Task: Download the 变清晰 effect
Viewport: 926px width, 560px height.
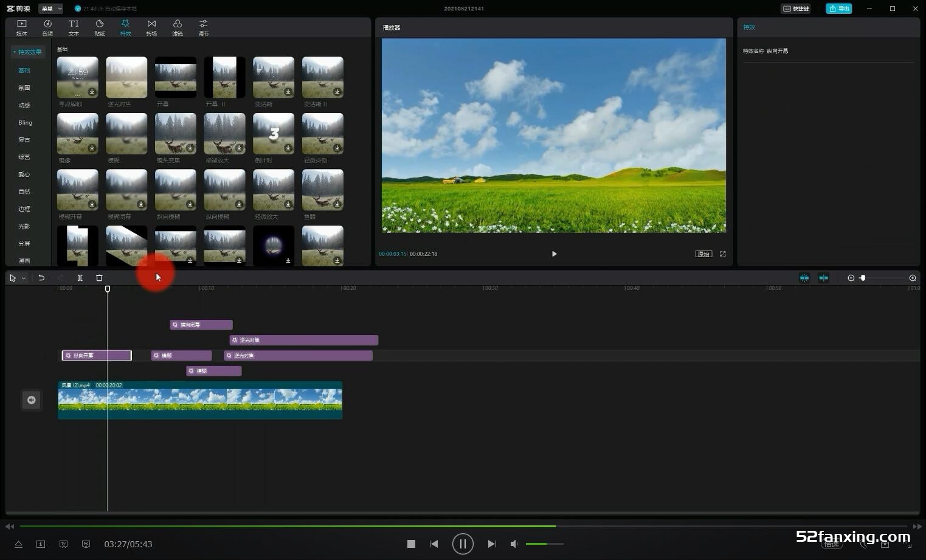Action: point(288,92)
